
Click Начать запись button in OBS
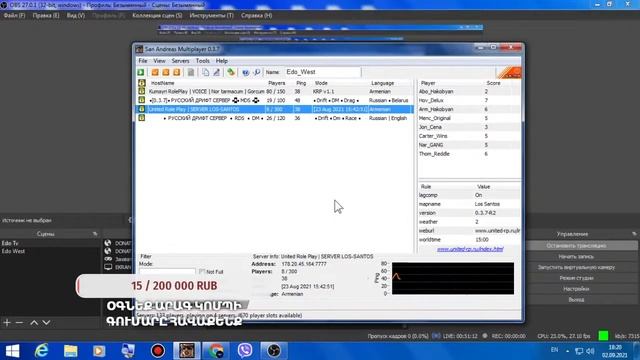(576, 256)
